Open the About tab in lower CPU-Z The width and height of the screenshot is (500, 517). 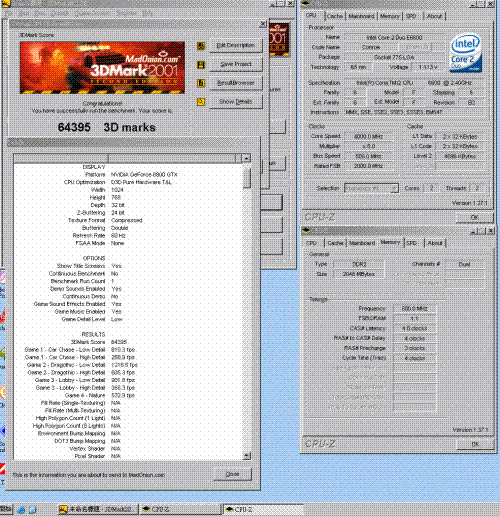[435, 243]
